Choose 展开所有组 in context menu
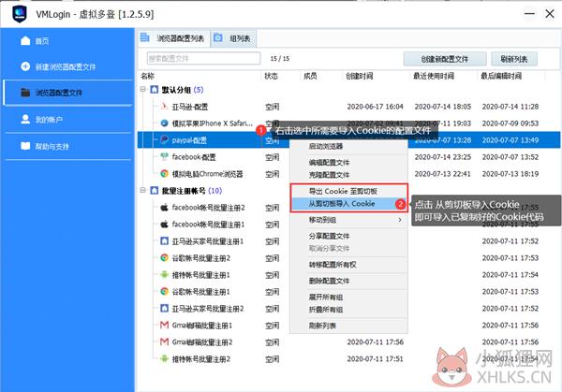 (348, 298)
